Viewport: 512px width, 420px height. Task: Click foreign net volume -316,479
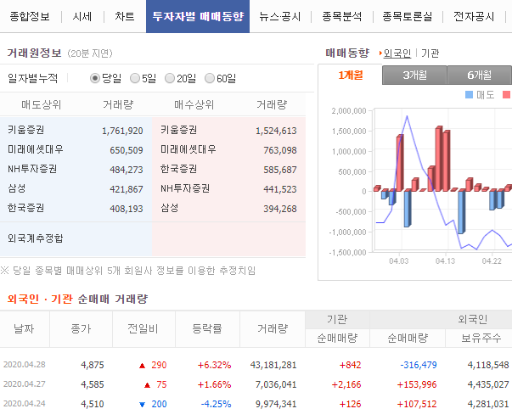tap(419, 365)
